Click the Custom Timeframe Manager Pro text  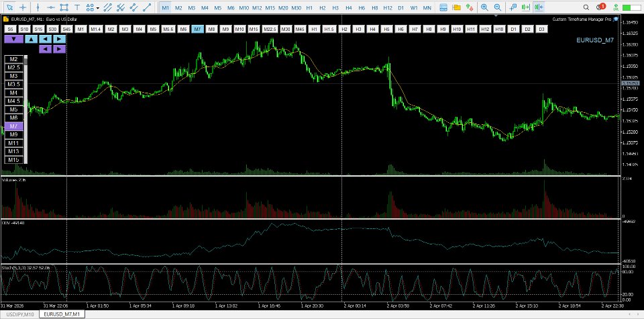(x=582, y=19)
